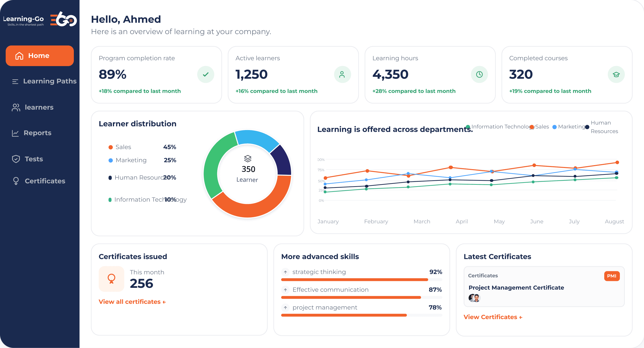Open the Home menu item

[x=40, y=56]
